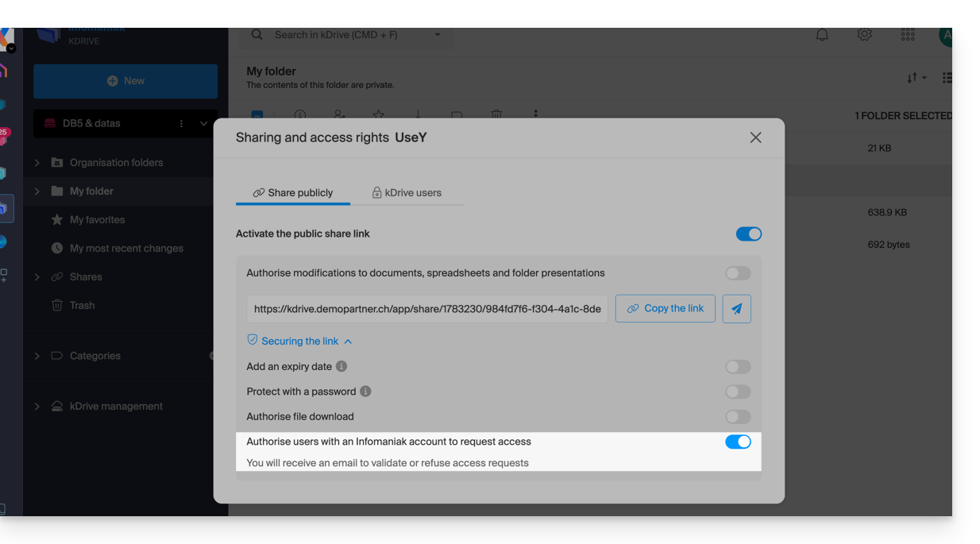
Task: Click the 638.9 KB size value
Action: [x=887, y=213]
